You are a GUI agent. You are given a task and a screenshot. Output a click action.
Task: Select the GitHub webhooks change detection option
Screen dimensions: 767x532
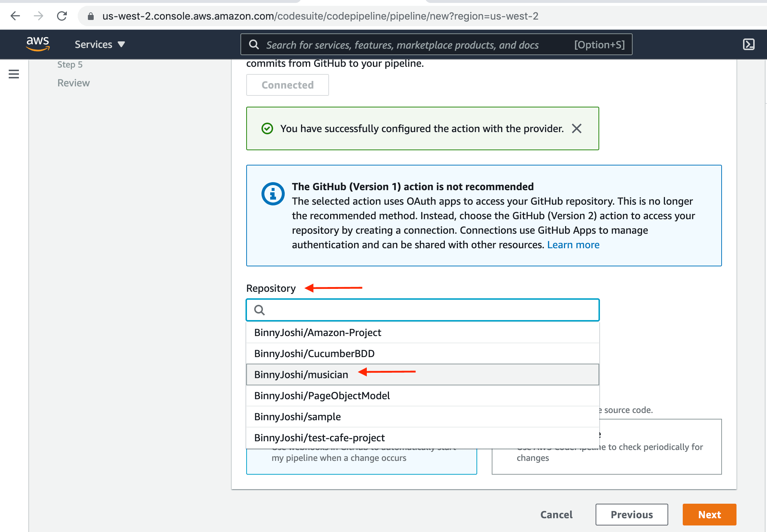362,461
